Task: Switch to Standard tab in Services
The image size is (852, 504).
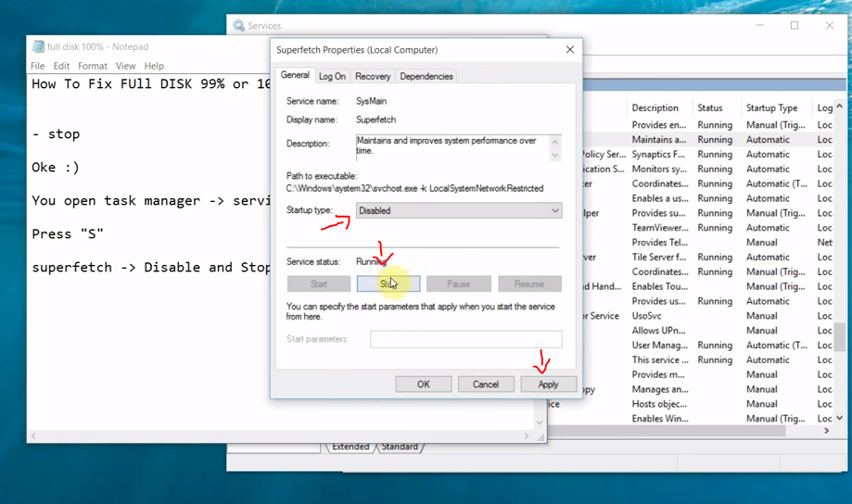Action: (x=400, y=447)
